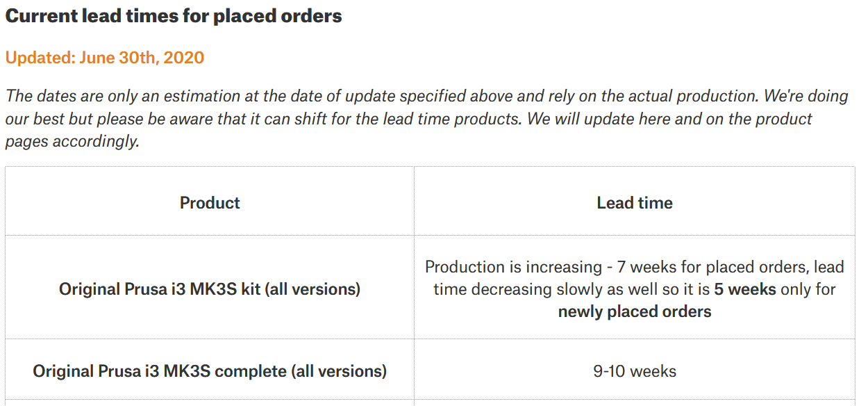868x406 pixels.
Task: Click the 'Product' column header
Action: click(x=210, y=203)
